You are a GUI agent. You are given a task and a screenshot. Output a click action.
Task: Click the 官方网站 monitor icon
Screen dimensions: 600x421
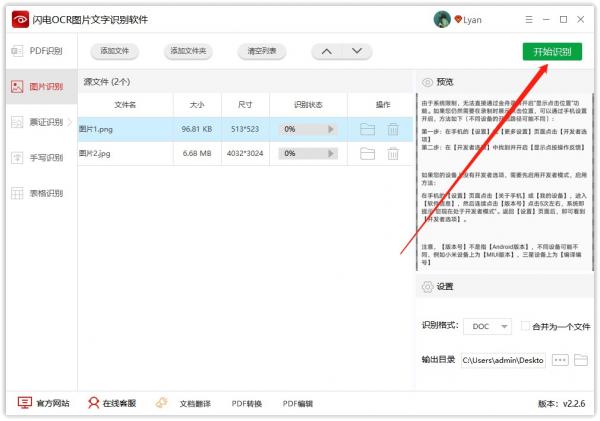click(24, 403)
